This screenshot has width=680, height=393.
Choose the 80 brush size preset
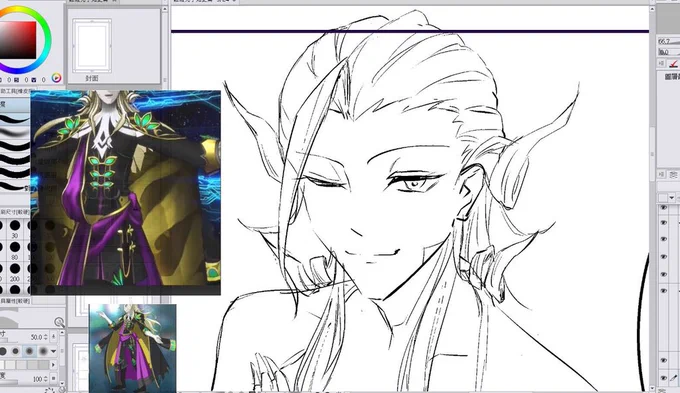[x=15, y=250]
